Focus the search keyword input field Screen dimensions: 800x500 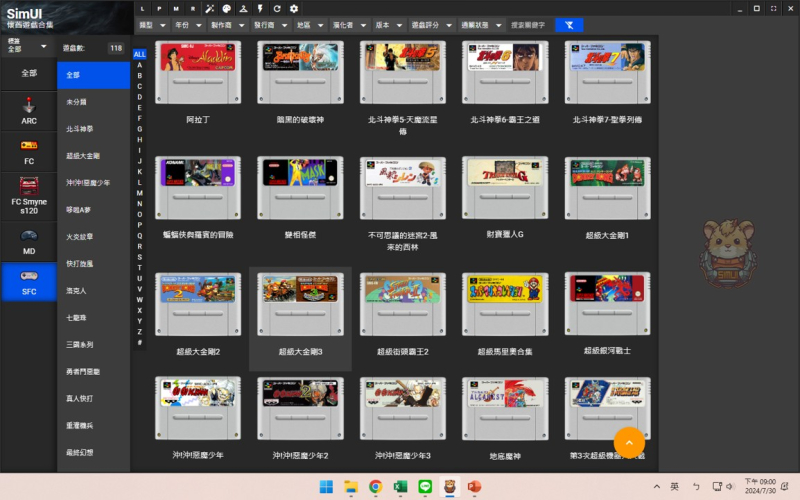(x=531, y=25)
